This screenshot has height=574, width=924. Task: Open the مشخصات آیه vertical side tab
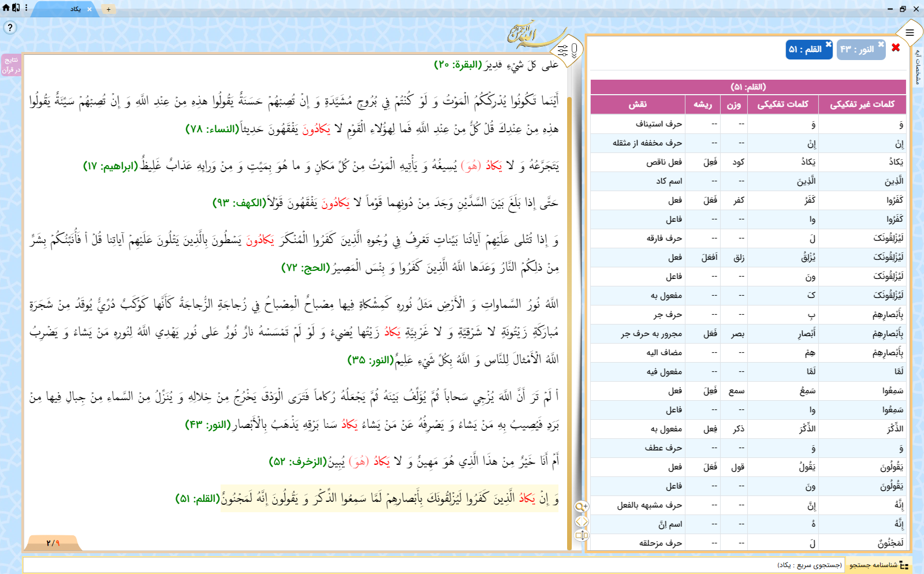pos(918,66)
